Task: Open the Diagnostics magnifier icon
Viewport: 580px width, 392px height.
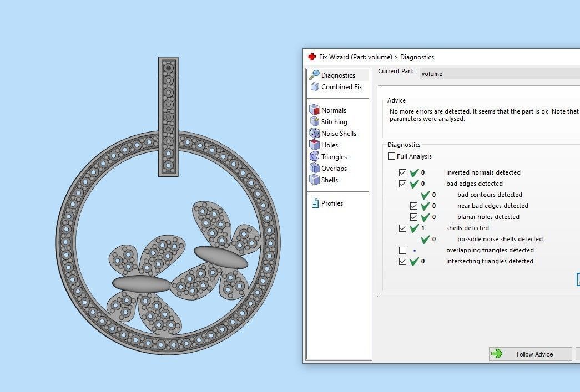Action: coord(314,75)
